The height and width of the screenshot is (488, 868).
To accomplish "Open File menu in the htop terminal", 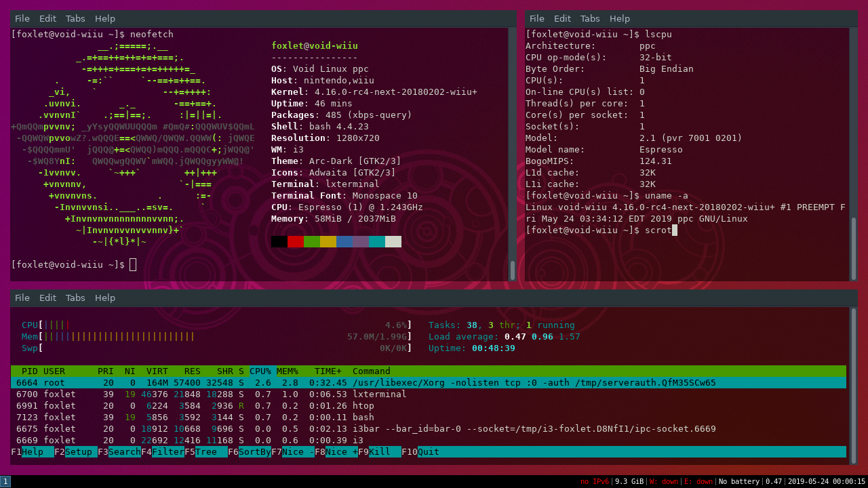I will (x=22, y=298).
